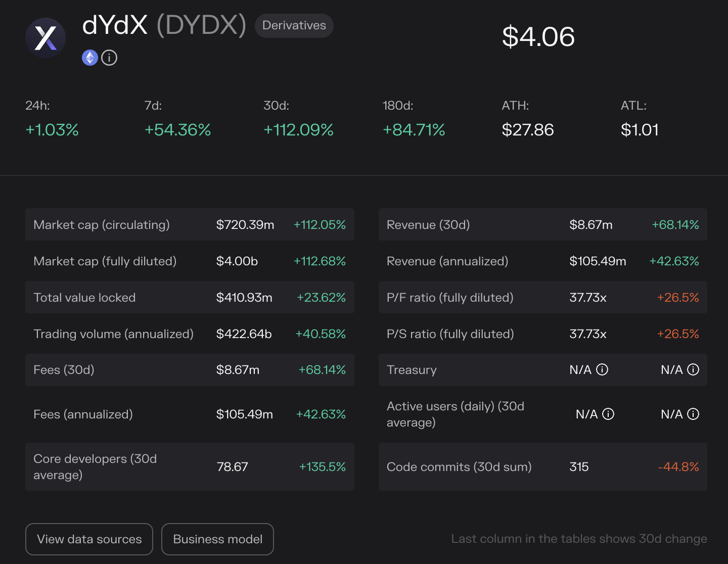
Task: Expand the Code commits (30d sum) row
Action: click(542, 467)
